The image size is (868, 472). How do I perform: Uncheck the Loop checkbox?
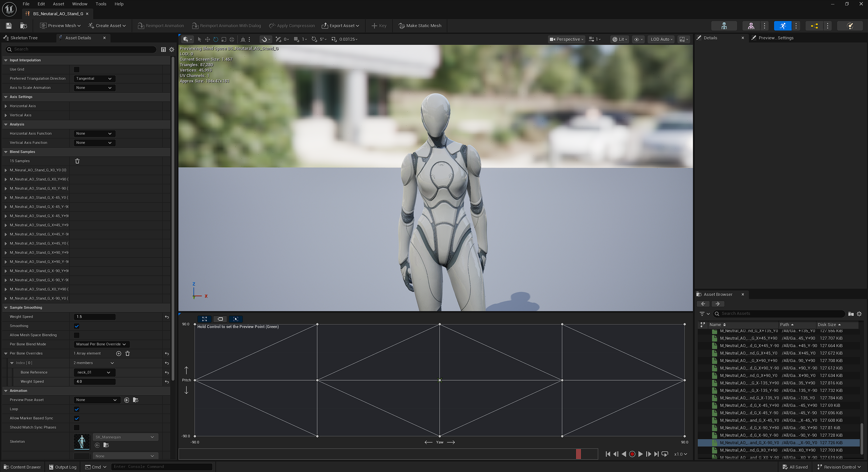point(77,409)
